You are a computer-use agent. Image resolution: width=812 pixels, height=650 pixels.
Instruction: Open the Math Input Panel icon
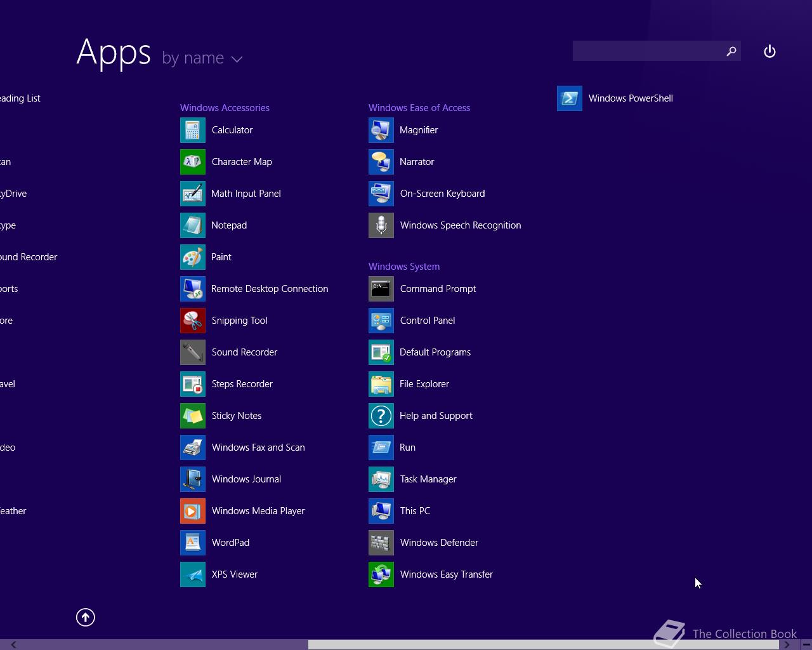(193, 194)
